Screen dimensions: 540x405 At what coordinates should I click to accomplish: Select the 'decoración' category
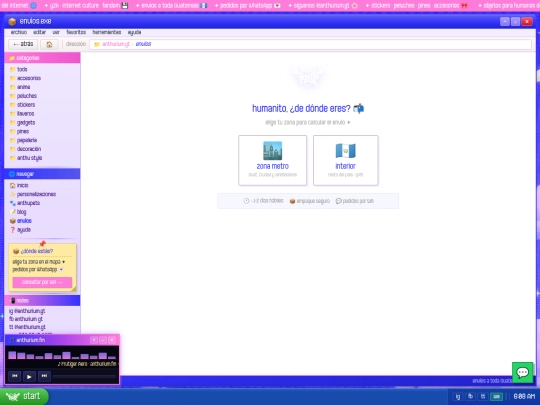25,149
